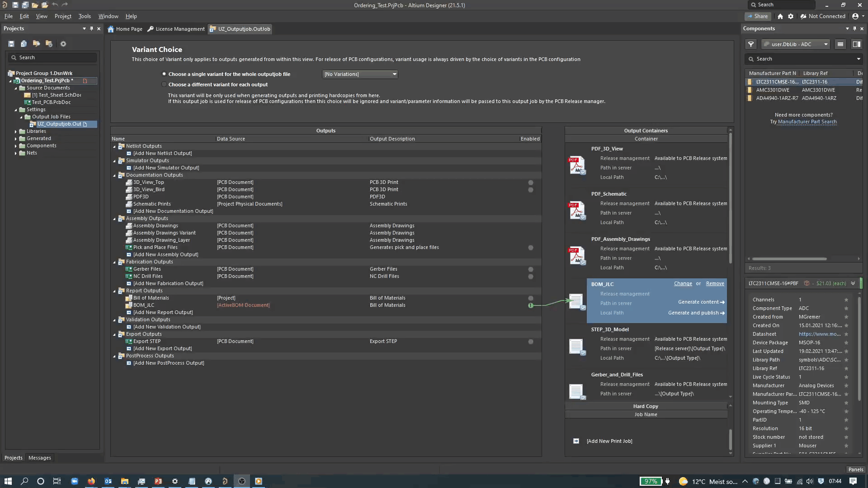Viewport: 868px width, 488px height.
Task: Open Outlook from the Windows taskbar
Action: [x=108, y=481]
